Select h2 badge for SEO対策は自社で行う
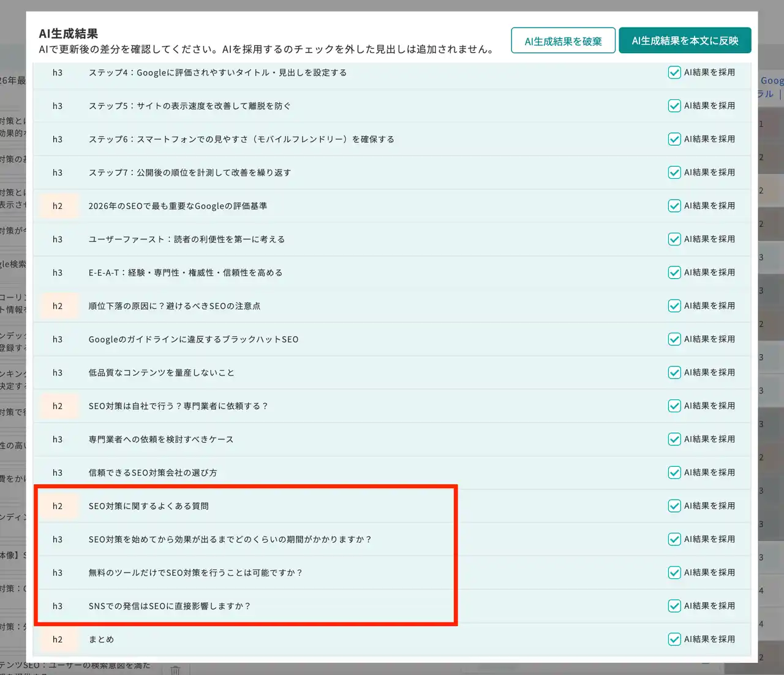Image resolution: width=784 pixels, height=675 pixels. 58,406
